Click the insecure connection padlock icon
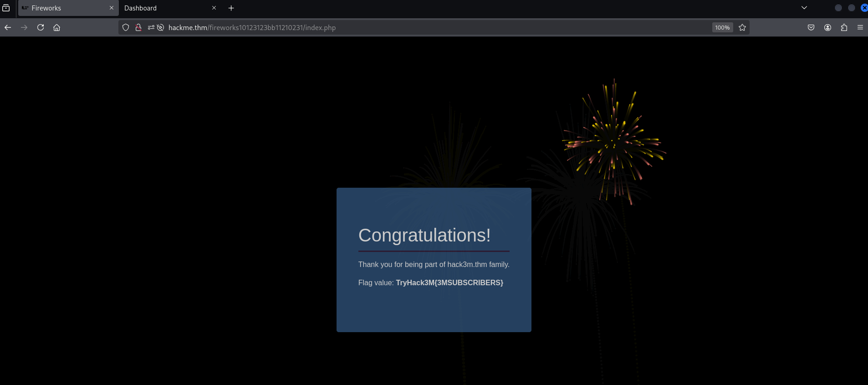 pyautogui.click(x=138, y=27)
